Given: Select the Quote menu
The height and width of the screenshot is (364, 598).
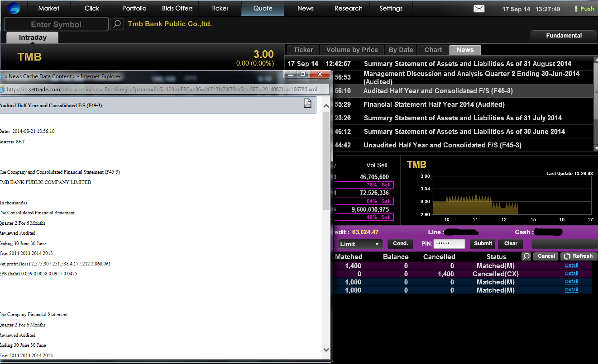Looking at the screenshot, I should click(x=263, y=9).
